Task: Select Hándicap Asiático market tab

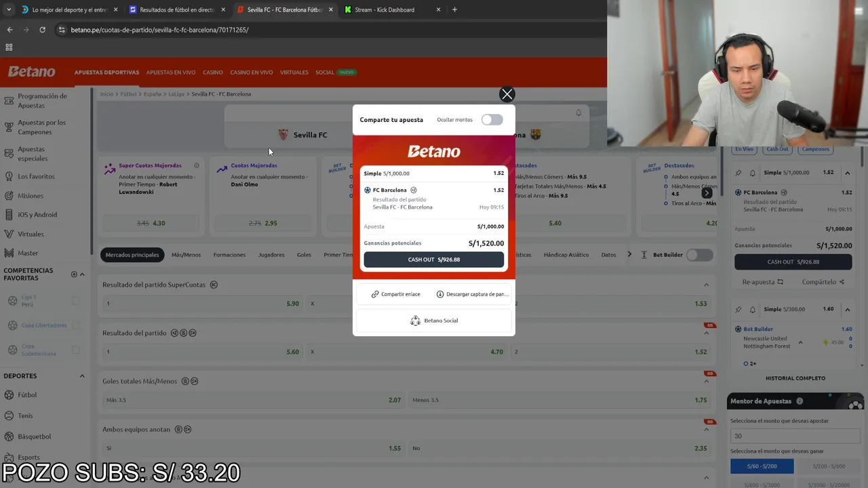Action: tap(566, 255)
